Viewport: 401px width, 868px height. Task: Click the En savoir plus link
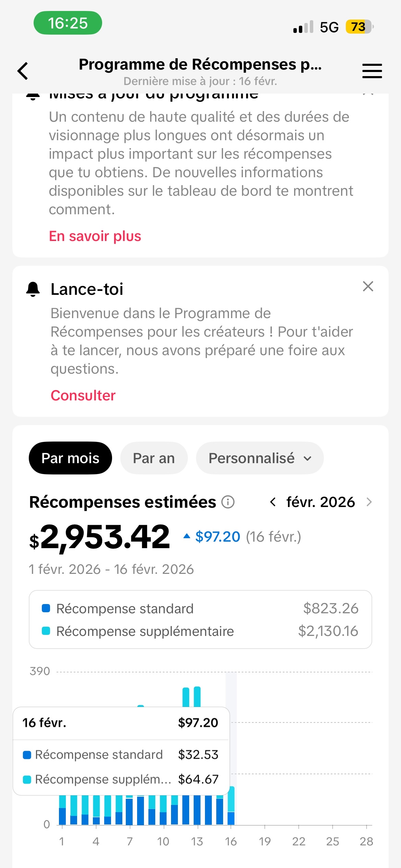(95, 236)
